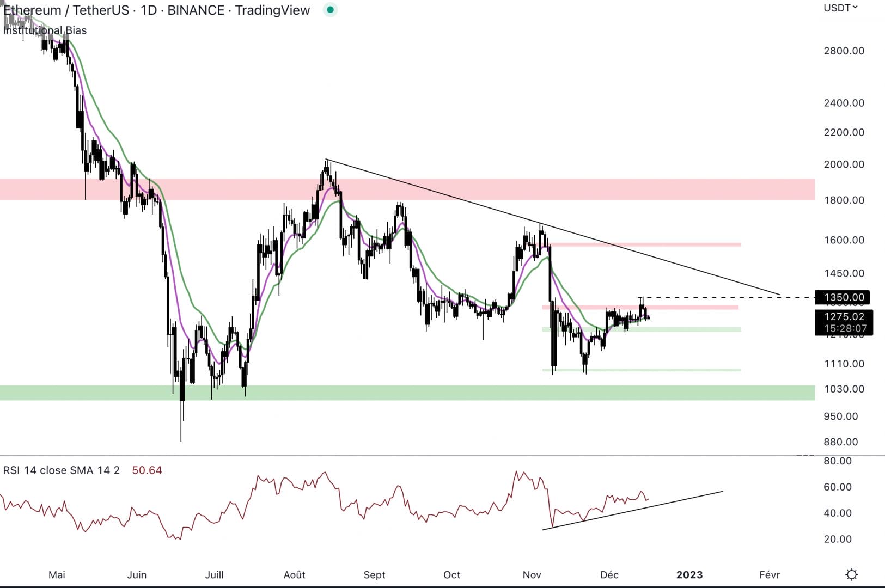The height and width of the screenshot is (588, 885).
Task: Toggle visibility of the Institutional Bias overlay
Action: point(45,30)
